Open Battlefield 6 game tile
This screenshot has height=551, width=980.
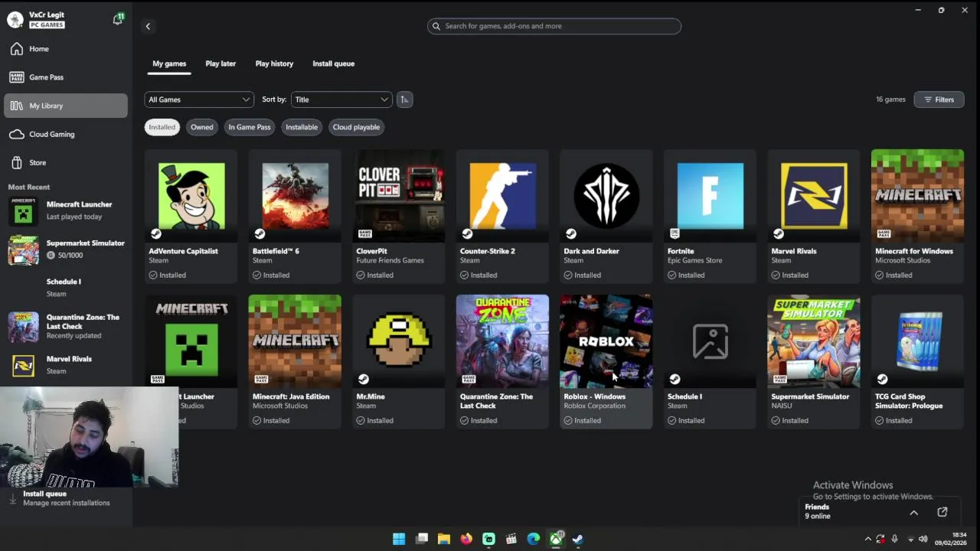pyautogui.click(x=295, y=216)
